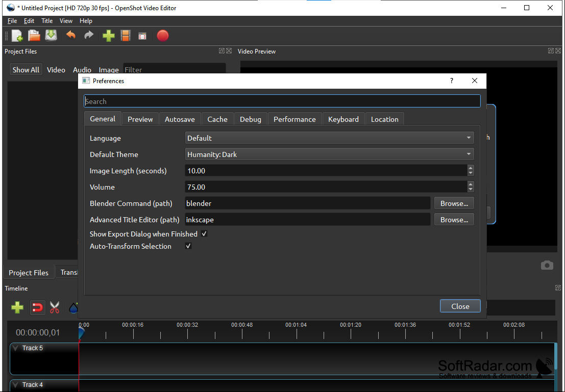Filter project files by Video
This screenshot has width=565, height=392.
tap(56, 70)
